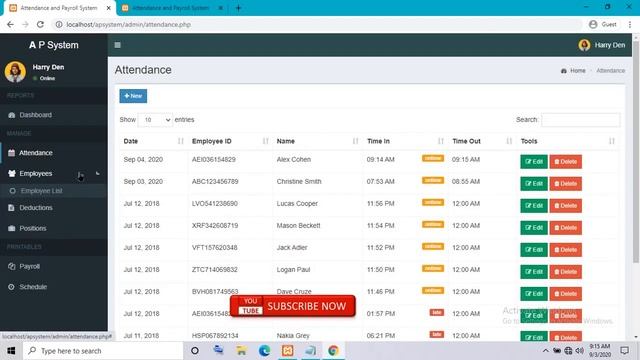
Task: Click the browser forward arrow
Action: (25, 24)
